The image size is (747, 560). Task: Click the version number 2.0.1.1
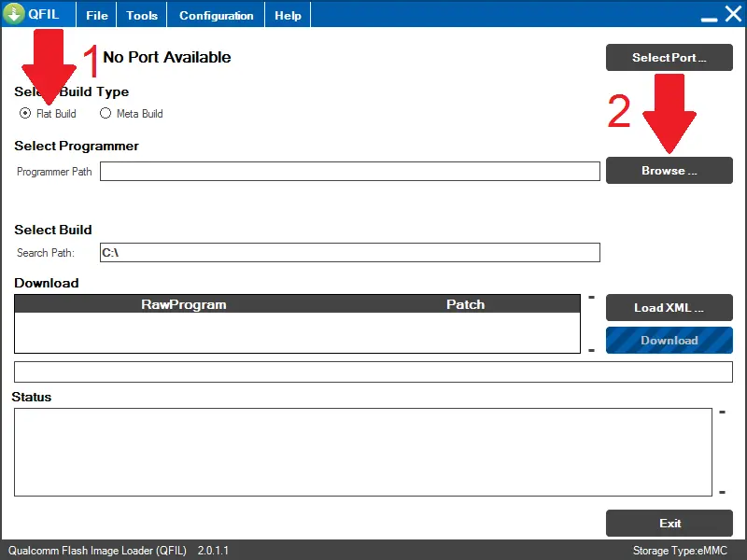pyautogui.click(x=213, y=551)
